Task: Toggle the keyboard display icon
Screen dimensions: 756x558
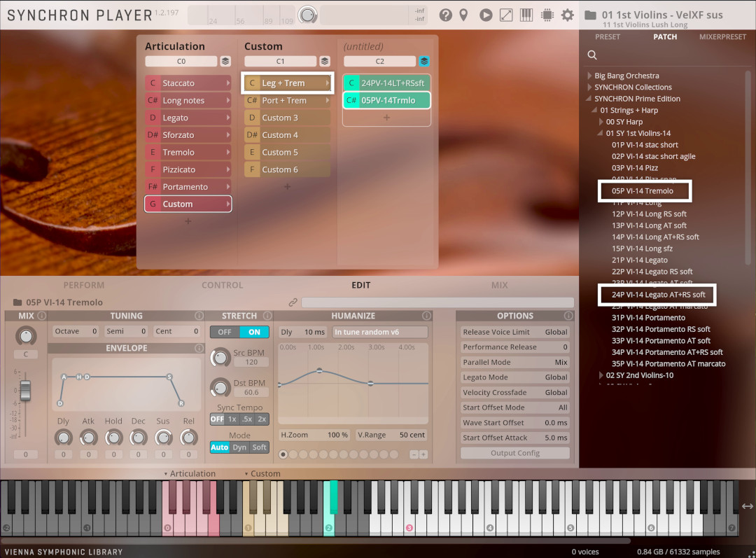Action: (526, 15)
